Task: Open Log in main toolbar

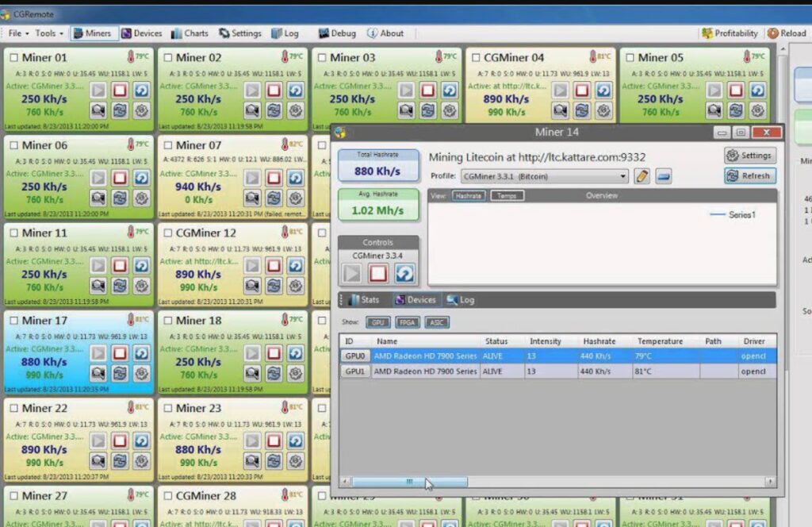Action: click(285, 33)
